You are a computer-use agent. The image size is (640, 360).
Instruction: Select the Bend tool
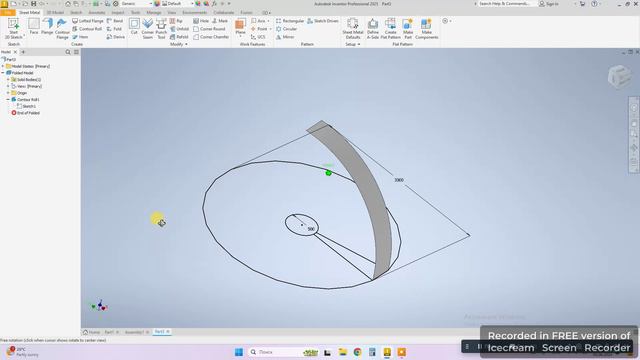pos(115,21)
